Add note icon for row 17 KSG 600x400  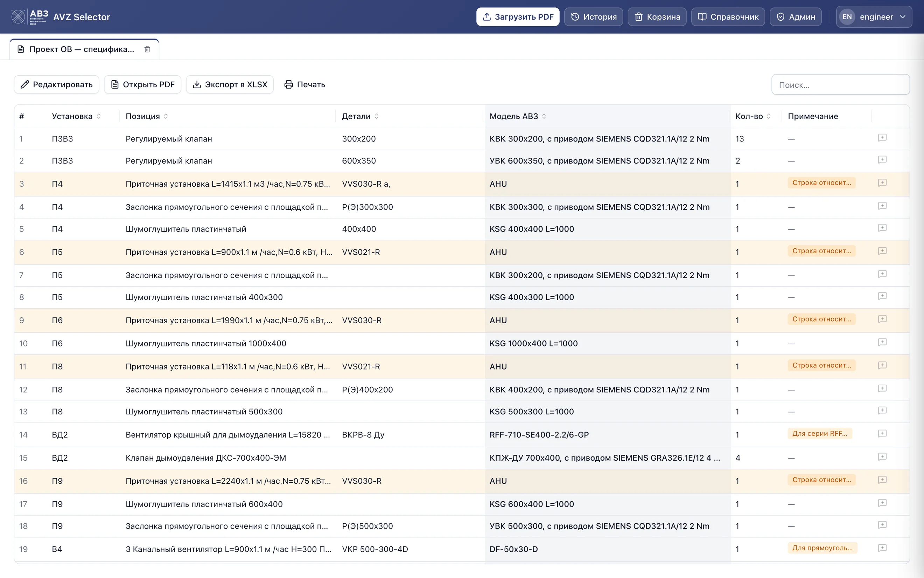(882, 503)
